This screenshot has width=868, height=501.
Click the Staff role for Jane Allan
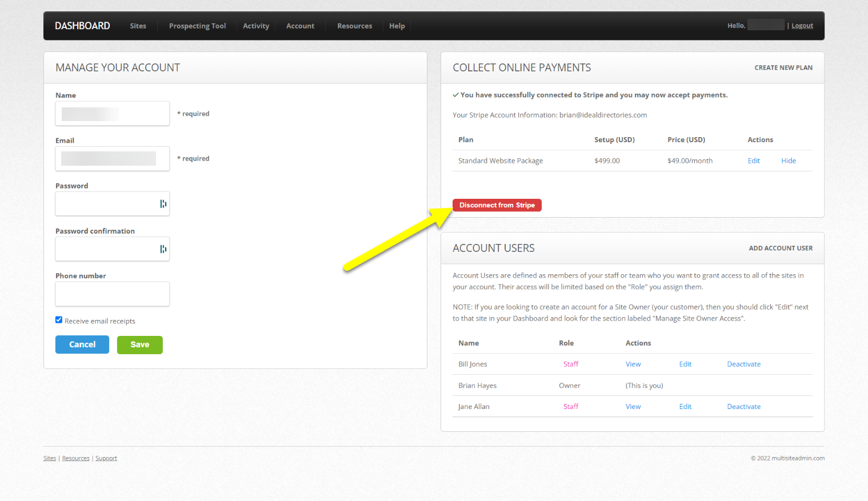click(571, 406)
